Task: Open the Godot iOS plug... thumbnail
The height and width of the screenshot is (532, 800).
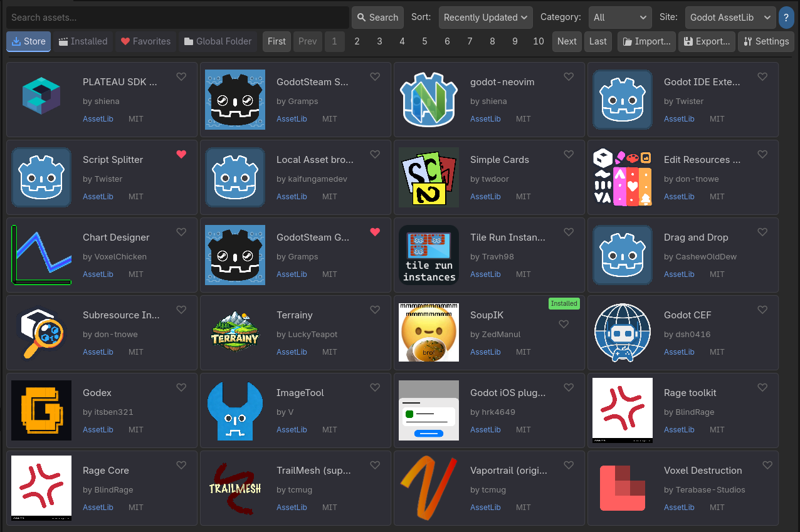Action: tap(429, 410)
